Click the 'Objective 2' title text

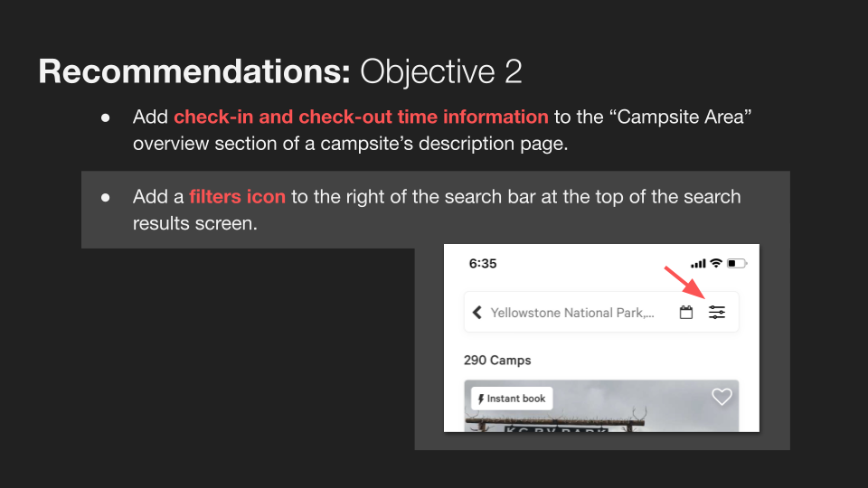440,72
